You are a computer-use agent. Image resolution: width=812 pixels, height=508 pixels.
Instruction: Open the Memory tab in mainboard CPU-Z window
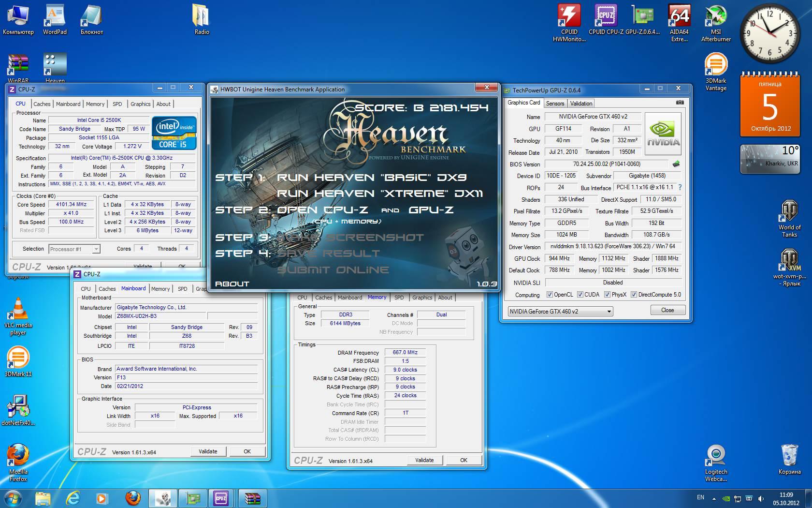tap(160, 289)
